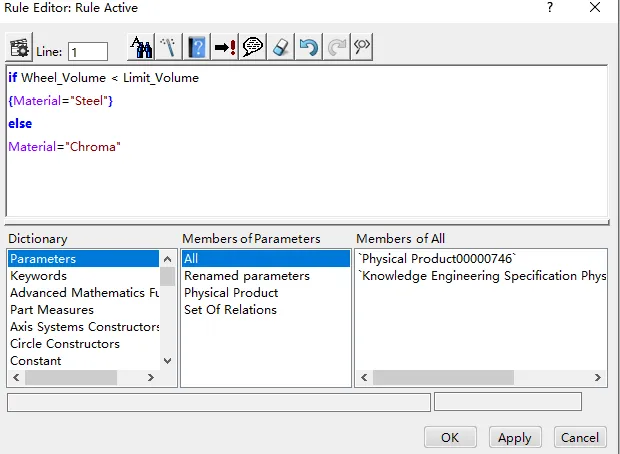Image resolution: width=620 pixels, height=454 pixels.
Task: Click the undo arrow icon
Action: [x=309, y=47]
